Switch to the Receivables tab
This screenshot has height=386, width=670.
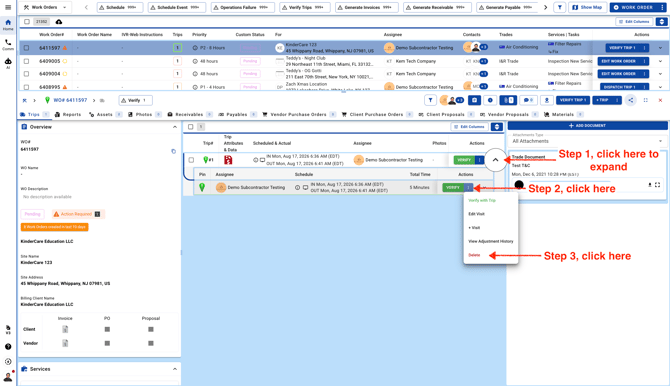click(189, 115)
